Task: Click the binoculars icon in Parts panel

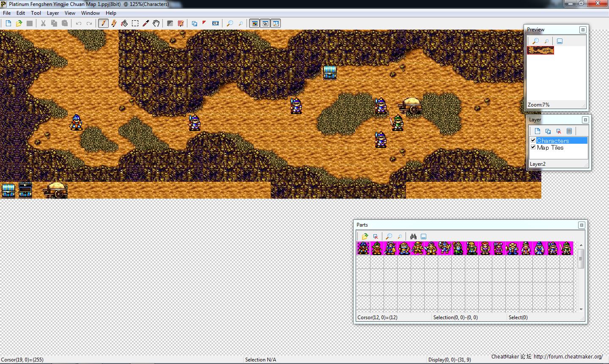Action: (x=413, y=237)
